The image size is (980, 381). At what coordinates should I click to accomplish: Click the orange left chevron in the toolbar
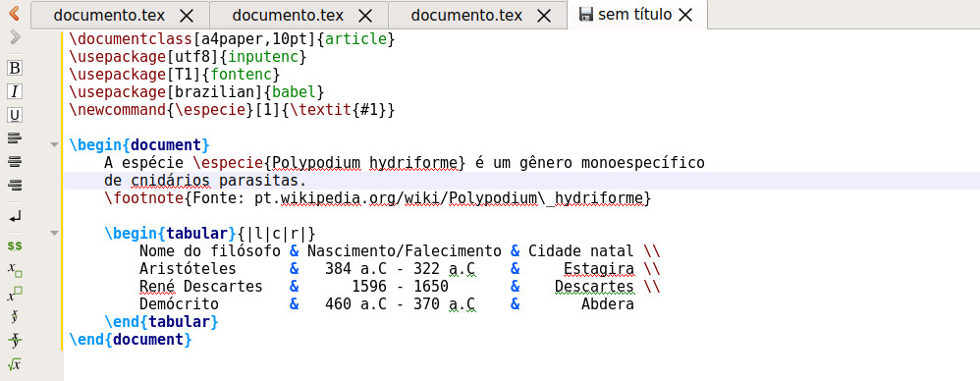pyautogui.click(x=15, y=12)
